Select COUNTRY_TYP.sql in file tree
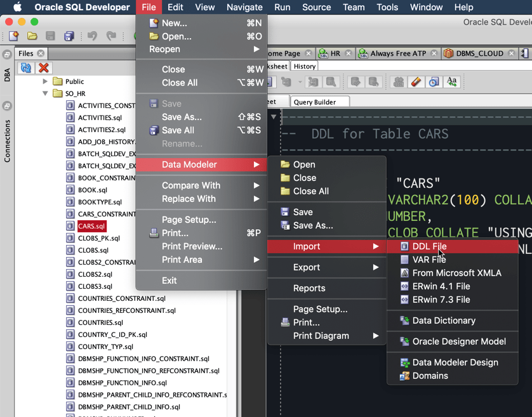The height and width of the screenshot is (417, 532). coord(105,347)
